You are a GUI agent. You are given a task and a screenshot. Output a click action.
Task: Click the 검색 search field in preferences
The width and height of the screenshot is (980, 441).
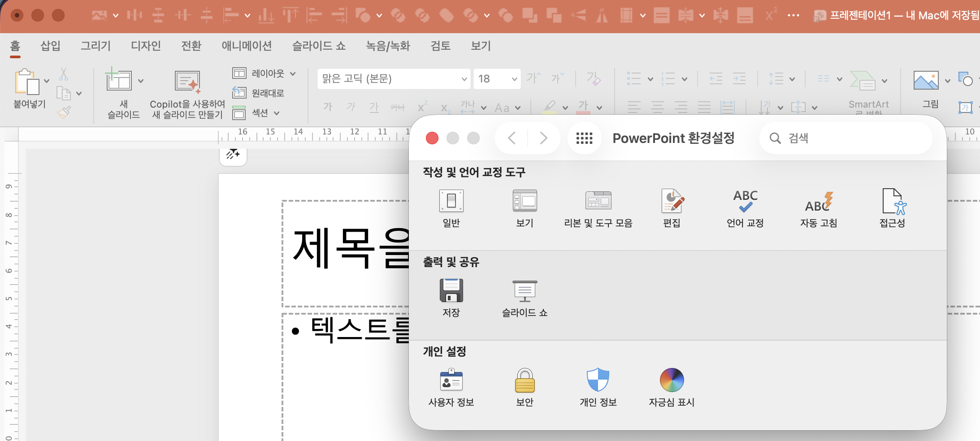846,138
